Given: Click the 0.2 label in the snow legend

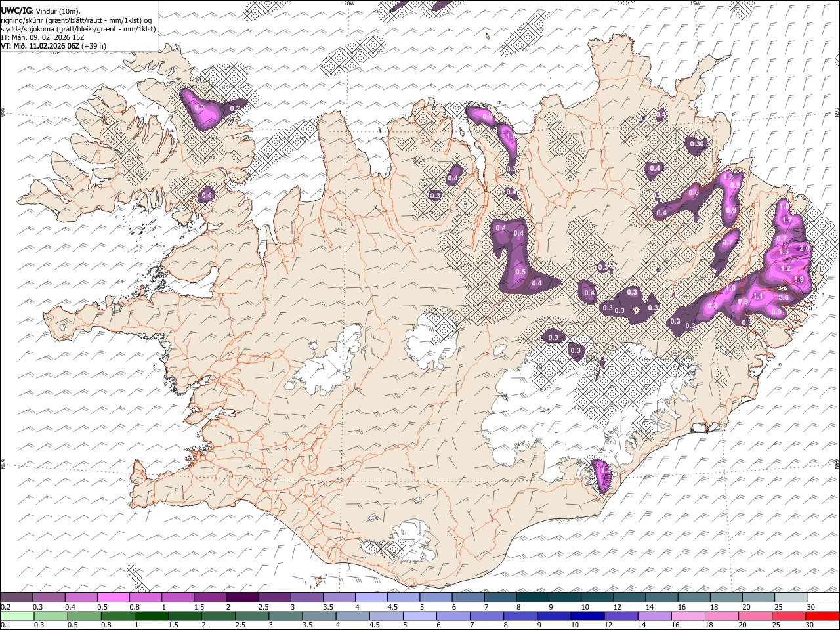Looking at the screenshot, I should click(5, 607).
